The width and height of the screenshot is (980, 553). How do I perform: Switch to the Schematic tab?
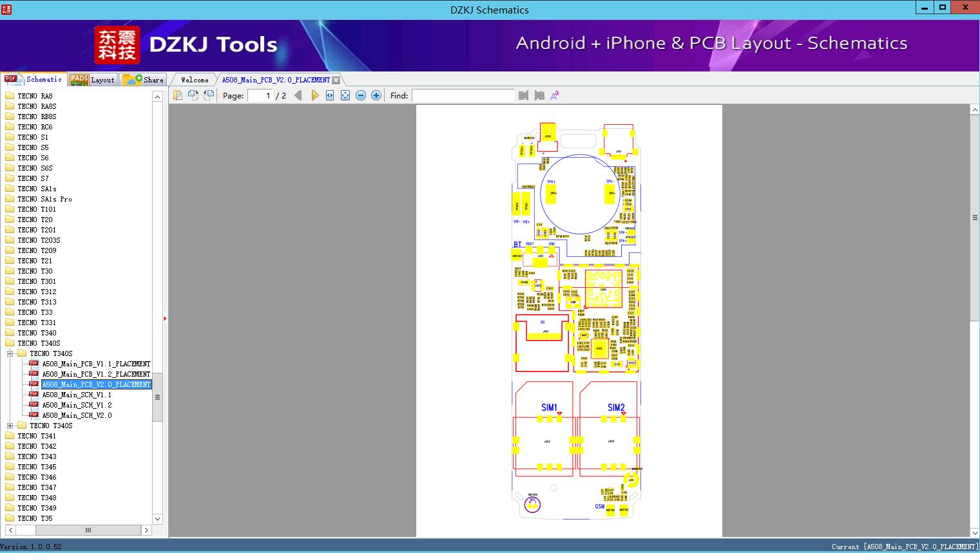pyautogui.click(x=34, y=79)
